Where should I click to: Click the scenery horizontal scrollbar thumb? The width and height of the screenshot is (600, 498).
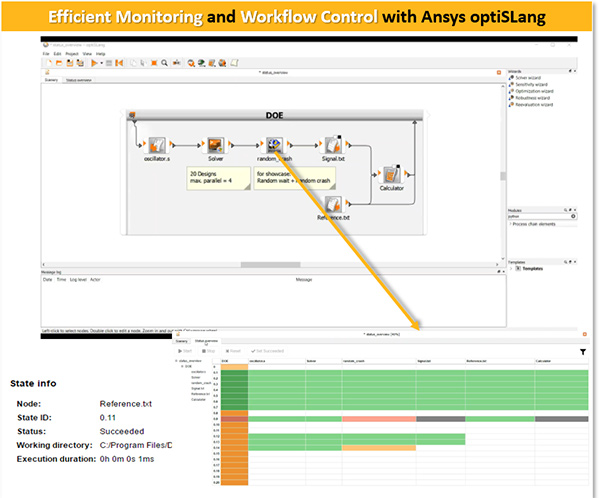point(270,265)
